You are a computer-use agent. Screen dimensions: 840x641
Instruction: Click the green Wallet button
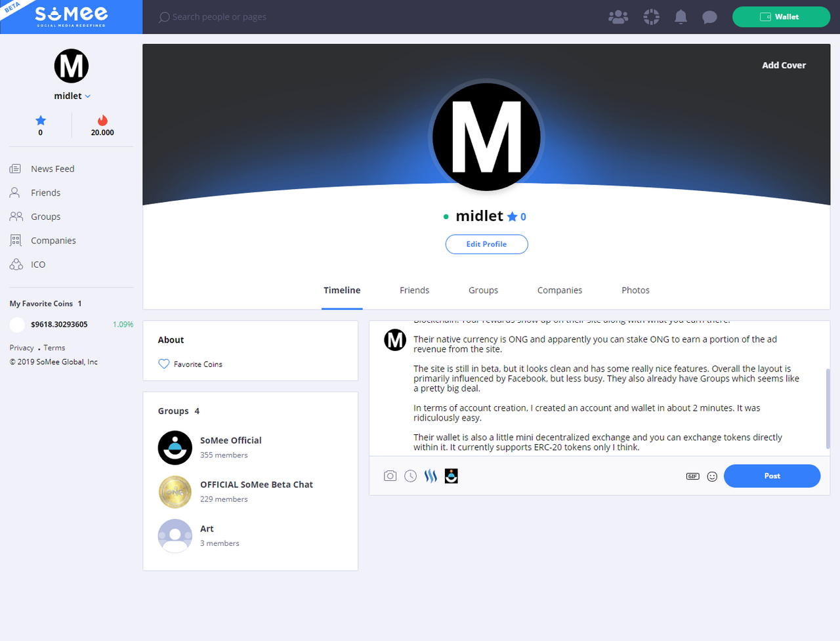[781, 17]
